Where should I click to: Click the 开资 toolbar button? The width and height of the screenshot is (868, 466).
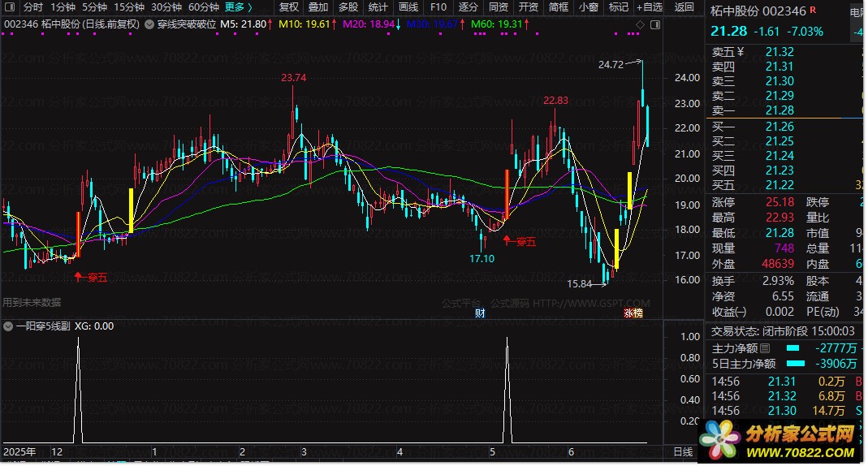528,7
